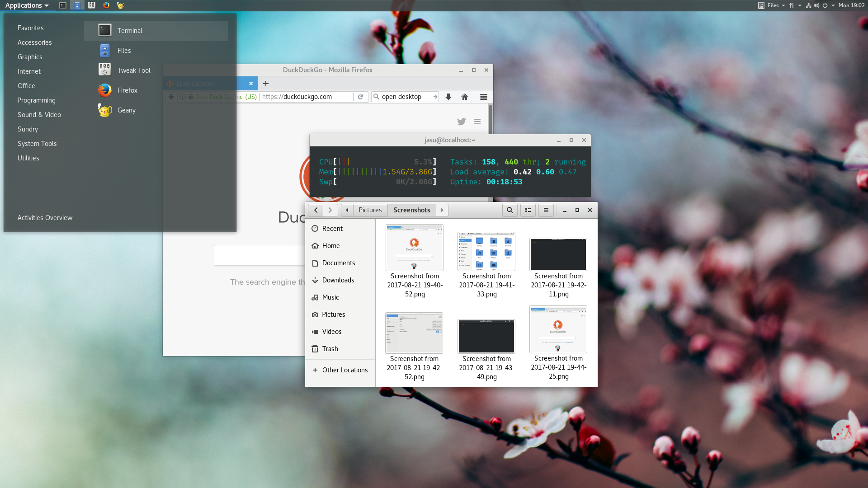The height and width of the screenshot is (488, 868).
Task: Launch Files from the Favorites list
Action: pos(156,51)
